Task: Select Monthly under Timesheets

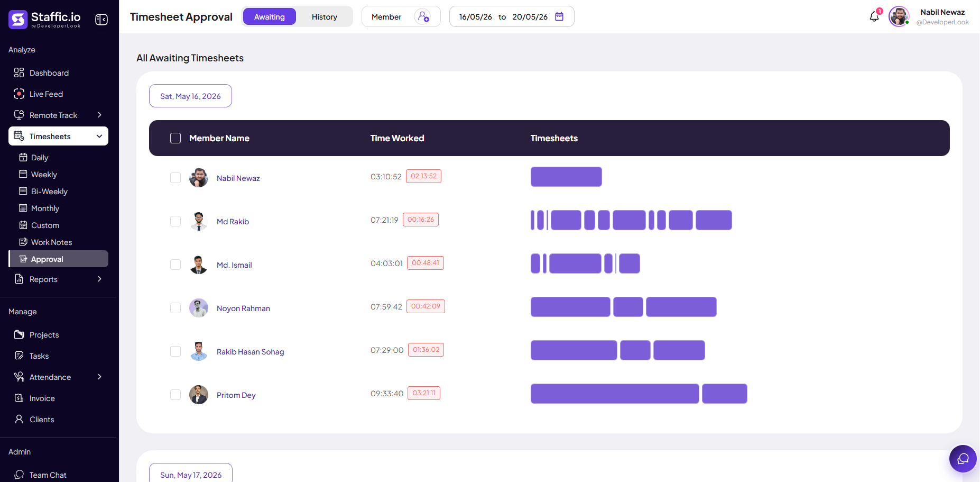Action: (x=45, y=208)
